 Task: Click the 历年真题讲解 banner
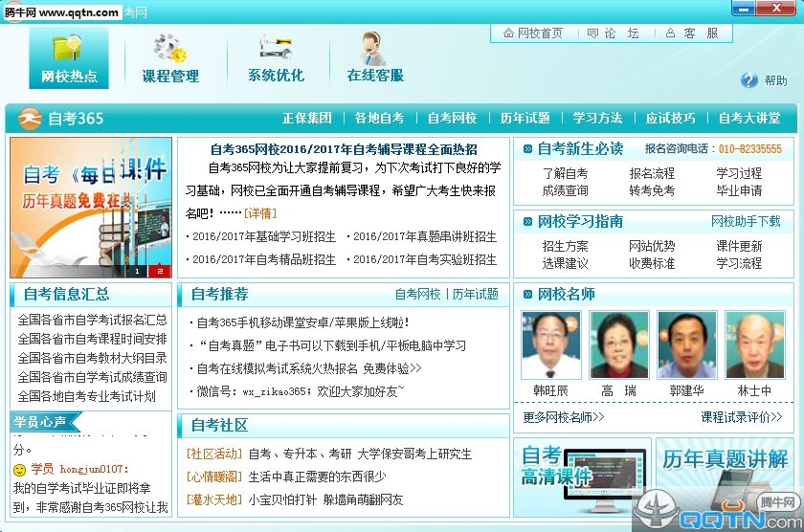pos(725,477)
